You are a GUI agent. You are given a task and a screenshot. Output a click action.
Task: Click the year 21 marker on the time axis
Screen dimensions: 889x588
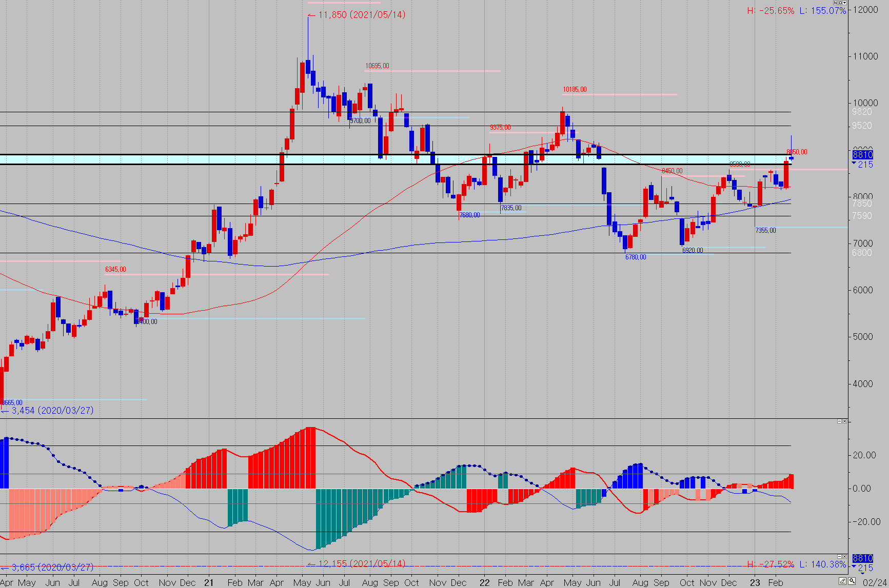[209, 583]
